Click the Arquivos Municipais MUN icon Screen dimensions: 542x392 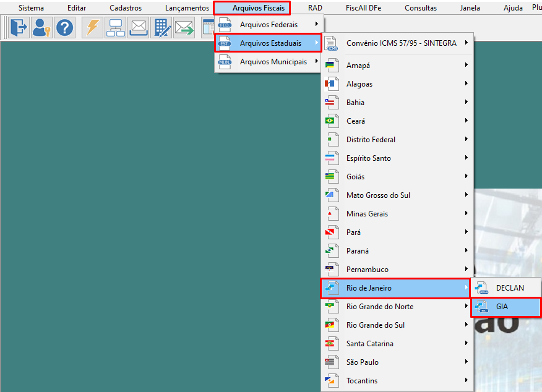(225, 62)
